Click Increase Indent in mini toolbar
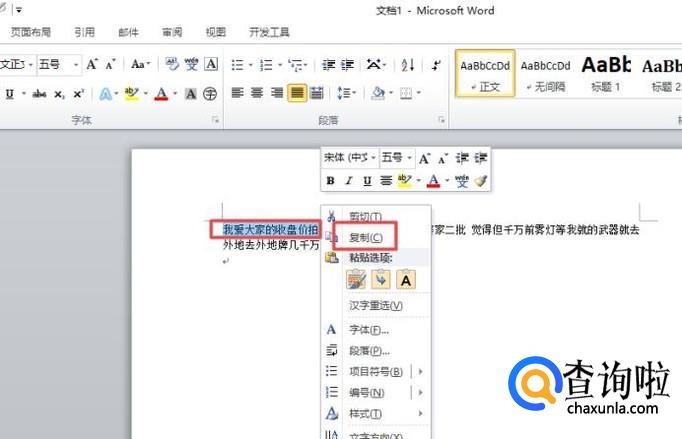682x439 pixels. tap(481, 158)
